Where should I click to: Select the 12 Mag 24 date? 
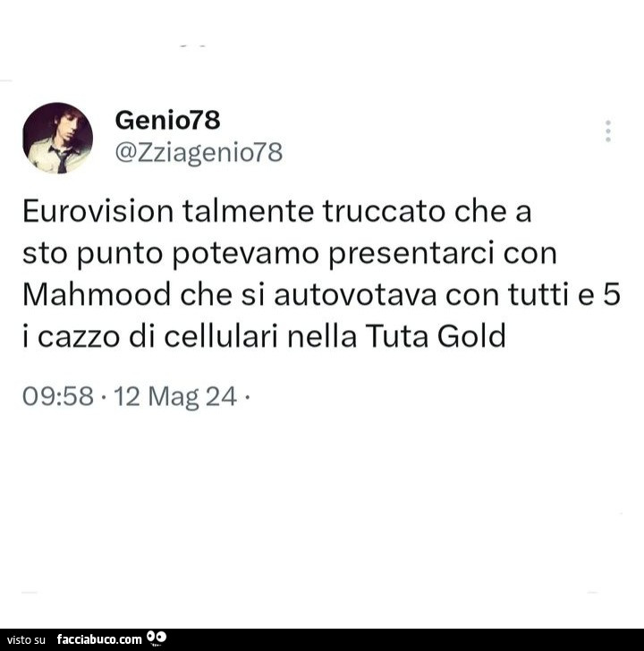coord(175,397)
